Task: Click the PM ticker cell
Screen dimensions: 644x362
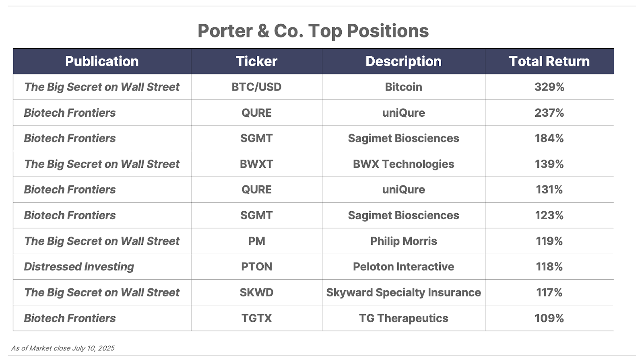Action: click(x=256, y=241)
